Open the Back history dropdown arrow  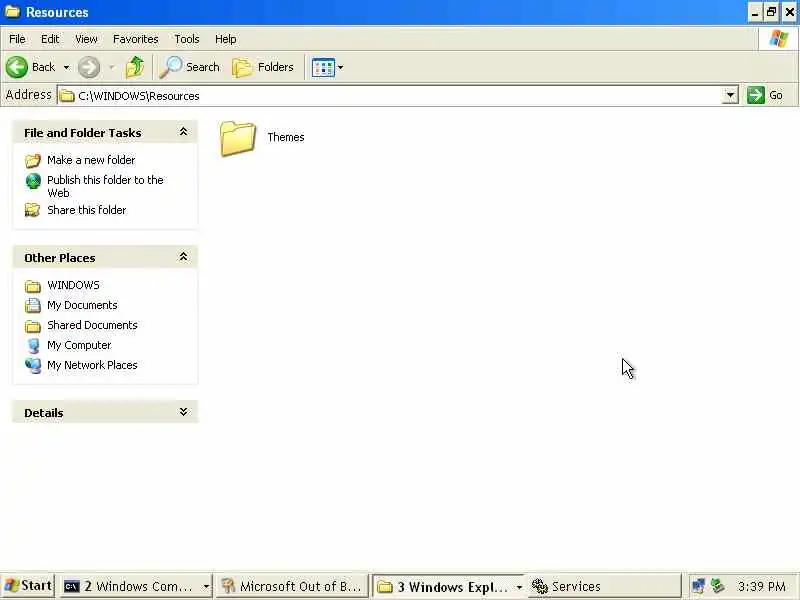click(x=66, y=67)
